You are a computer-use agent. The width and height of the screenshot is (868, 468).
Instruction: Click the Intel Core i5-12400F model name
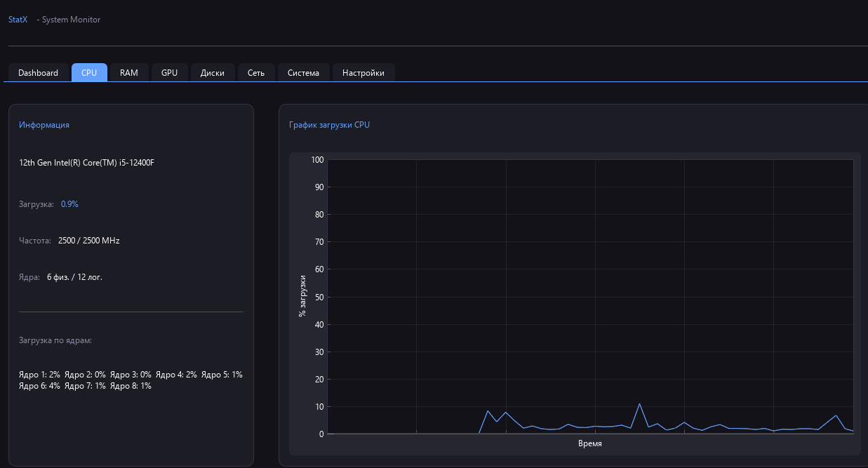86,162
